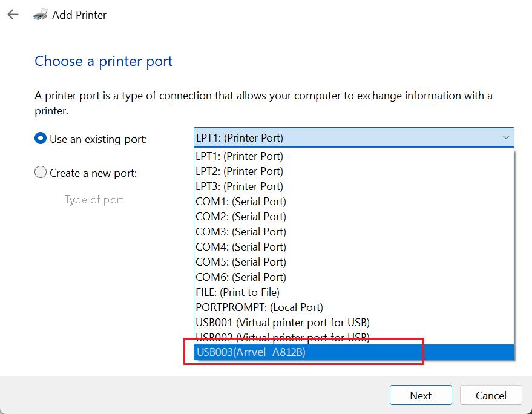Select 'COM5: (Serial Port)' in the list
532x414 pixels.
(x=354, y=262)
